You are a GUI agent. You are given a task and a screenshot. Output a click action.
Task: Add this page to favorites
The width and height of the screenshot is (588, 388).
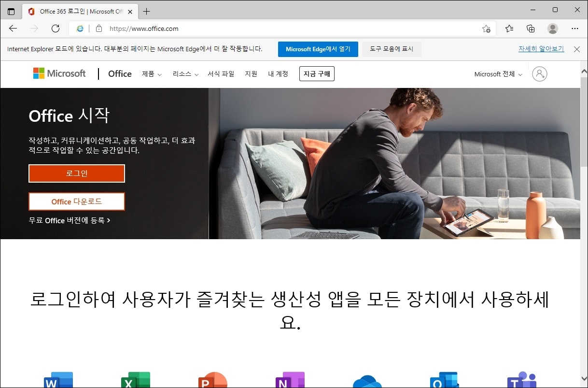(x=486, y=29)
